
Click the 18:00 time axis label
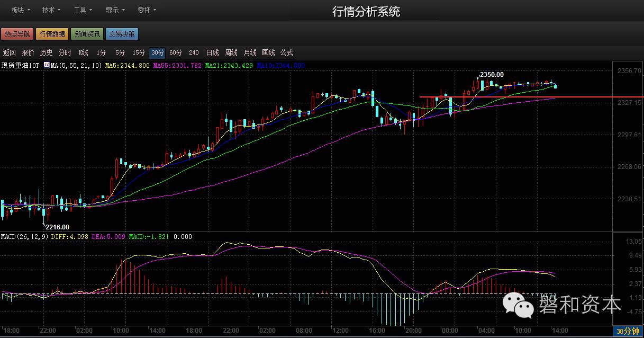pyautogui.click(x=11, y=330)
